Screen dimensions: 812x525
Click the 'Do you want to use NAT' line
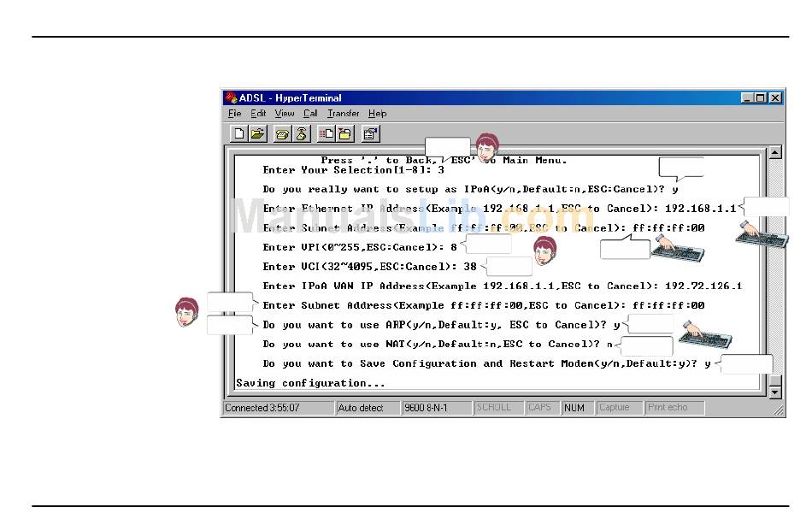click(x=438, y=344)
